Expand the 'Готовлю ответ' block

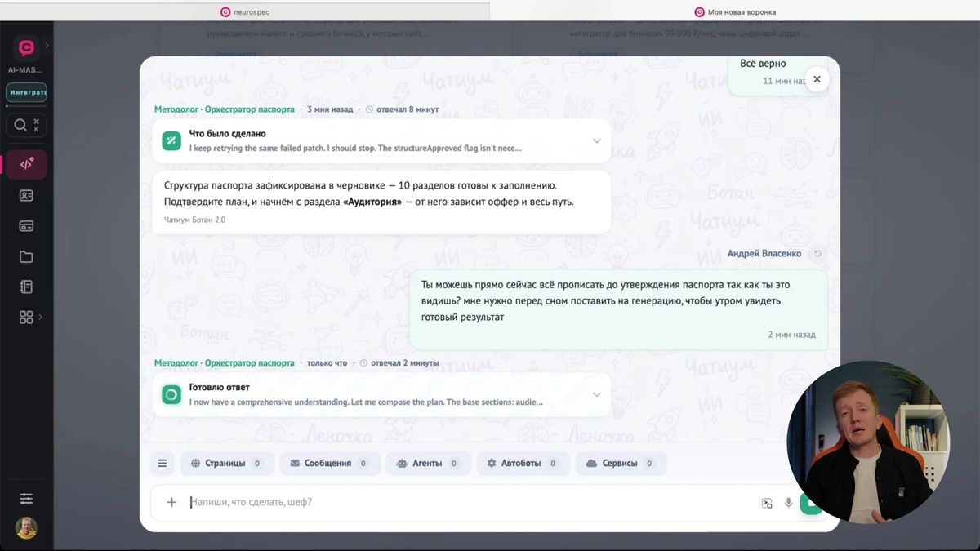tap(597, 395)
